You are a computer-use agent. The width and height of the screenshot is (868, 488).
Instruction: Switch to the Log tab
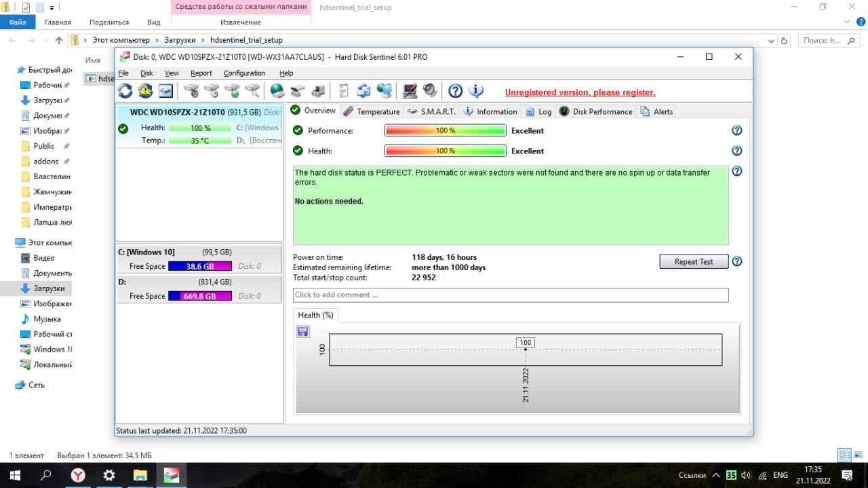point(538,111)
